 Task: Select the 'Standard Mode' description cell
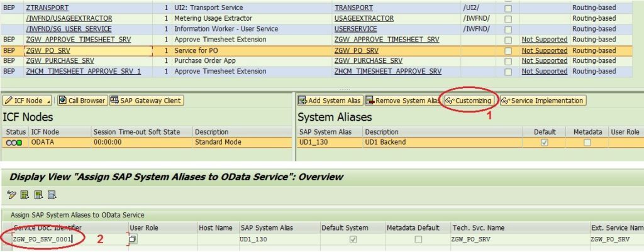(x=243, y=143)
